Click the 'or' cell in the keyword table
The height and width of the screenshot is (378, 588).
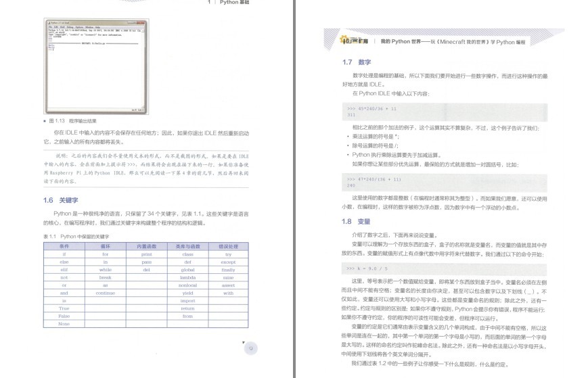[64, 285]
